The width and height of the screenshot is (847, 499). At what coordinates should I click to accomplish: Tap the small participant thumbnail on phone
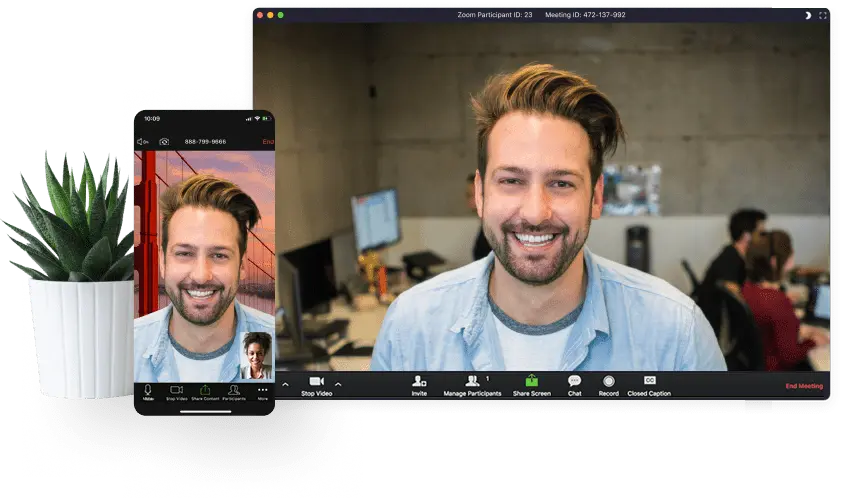tap(257, 353)
